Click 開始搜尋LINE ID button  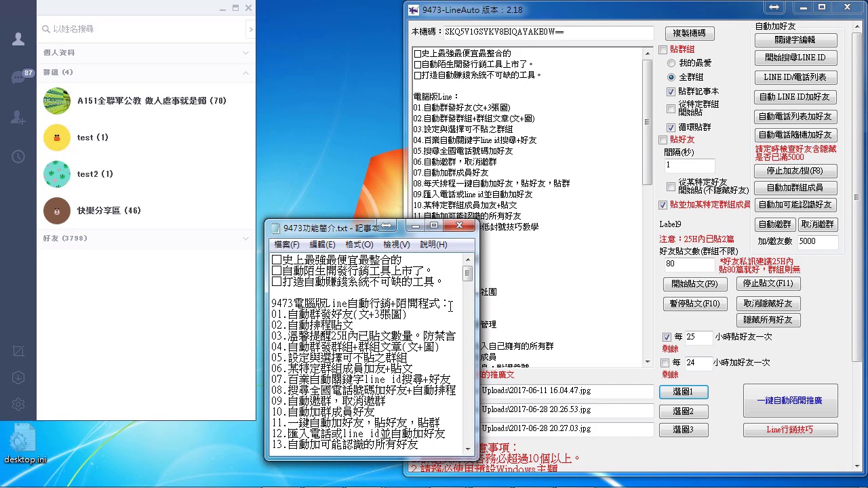(795, 58)
